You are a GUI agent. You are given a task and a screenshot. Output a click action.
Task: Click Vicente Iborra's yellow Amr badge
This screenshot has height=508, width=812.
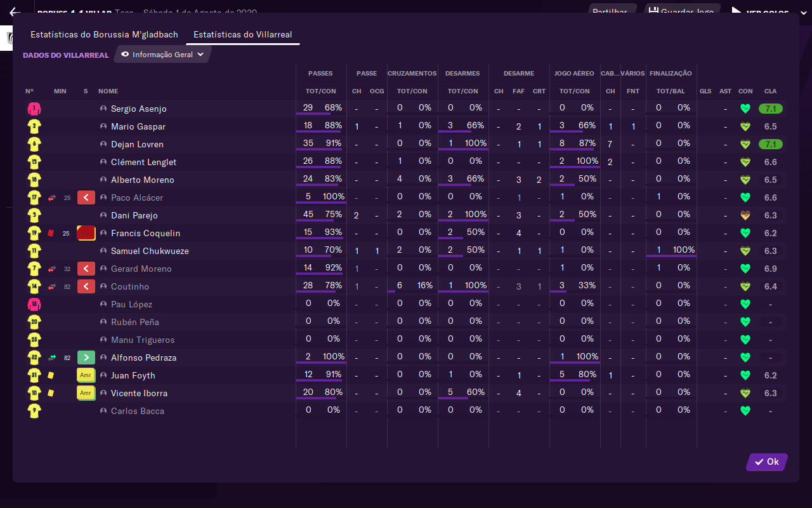pos(86,393)
